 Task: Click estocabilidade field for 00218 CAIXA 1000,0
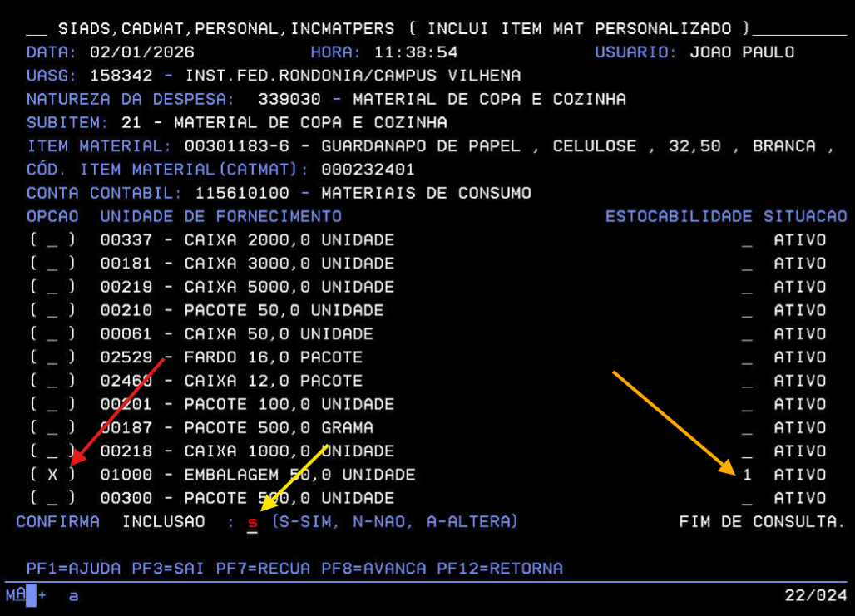[747, 451]
